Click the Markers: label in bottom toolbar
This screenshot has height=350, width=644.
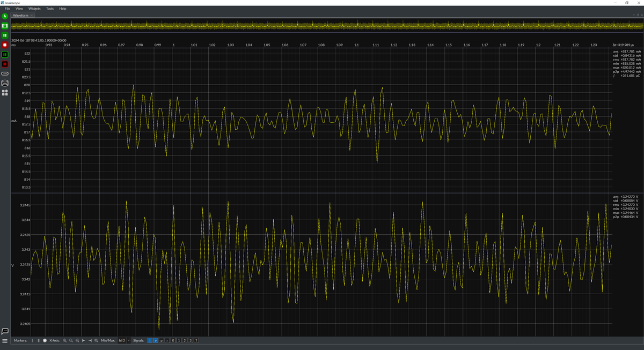pyautogui.click(x=20, y=340)
